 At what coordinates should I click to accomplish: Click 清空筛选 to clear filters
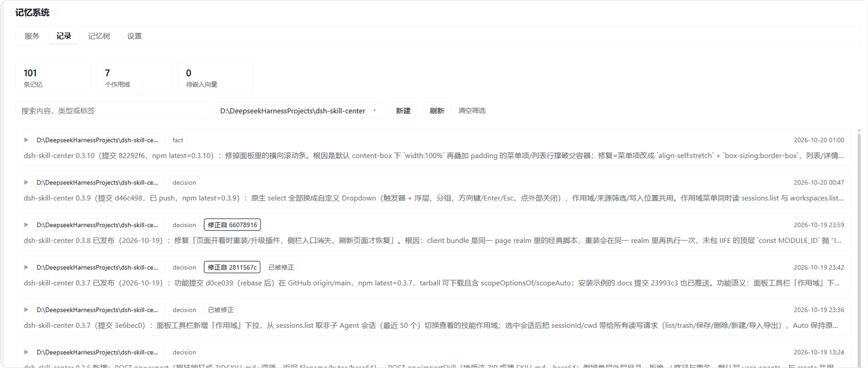pyautogui.click(x=472, y=111)
